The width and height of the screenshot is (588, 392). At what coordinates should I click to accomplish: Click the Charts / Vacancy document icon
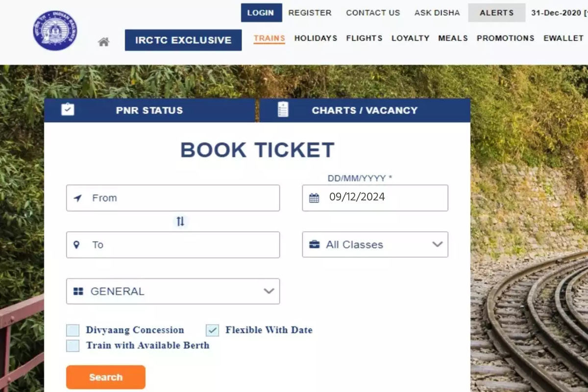point(283,110)
